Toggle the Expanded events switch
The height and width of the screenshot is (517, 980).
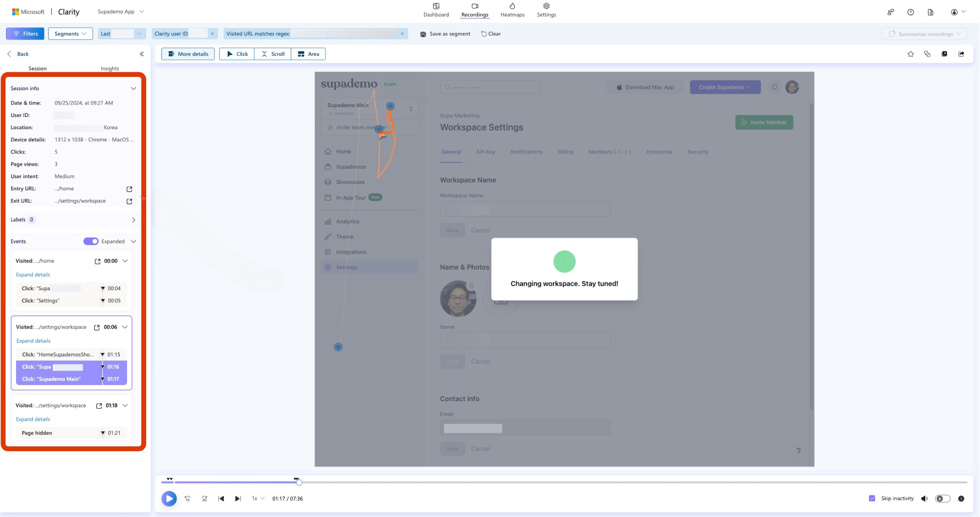tap(91, 241)
